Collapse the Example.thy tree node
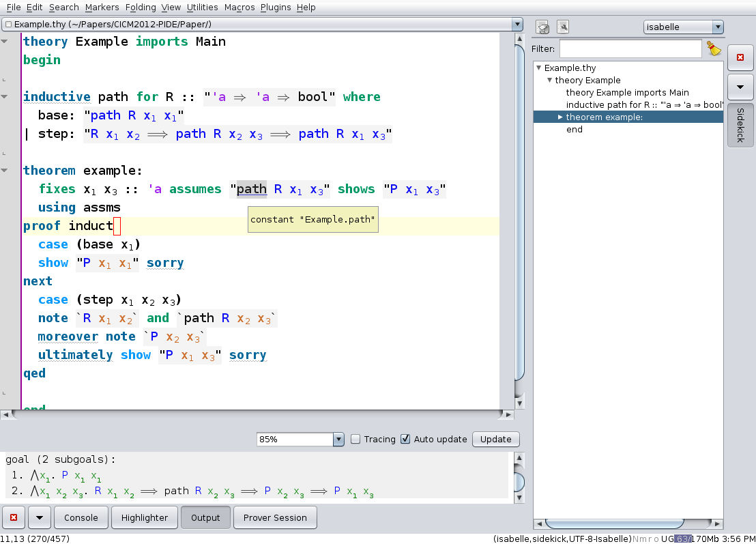 [x=538, y=68]
